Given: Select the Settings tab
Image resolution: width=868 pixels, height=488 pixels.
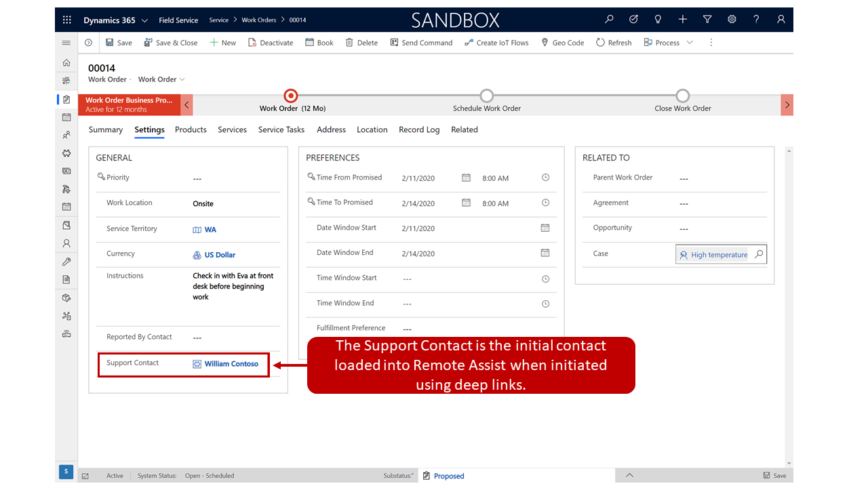Looking at the screenshot, I should (x=149, y=129).
